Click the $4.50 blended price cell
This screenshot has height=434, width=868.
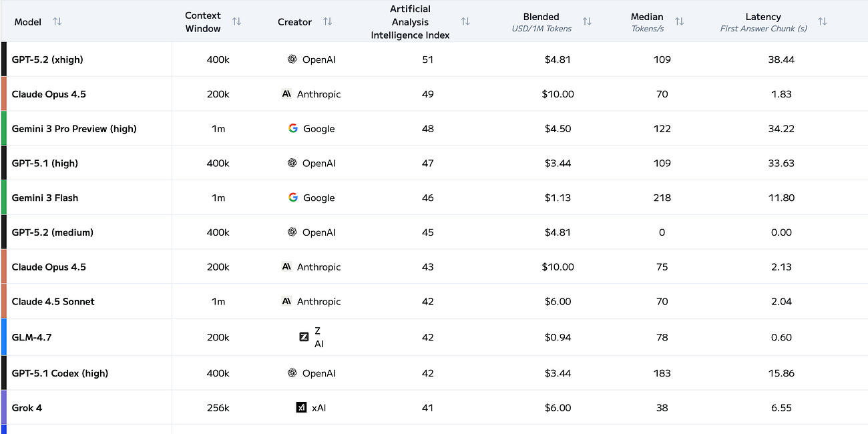point(558,129)
